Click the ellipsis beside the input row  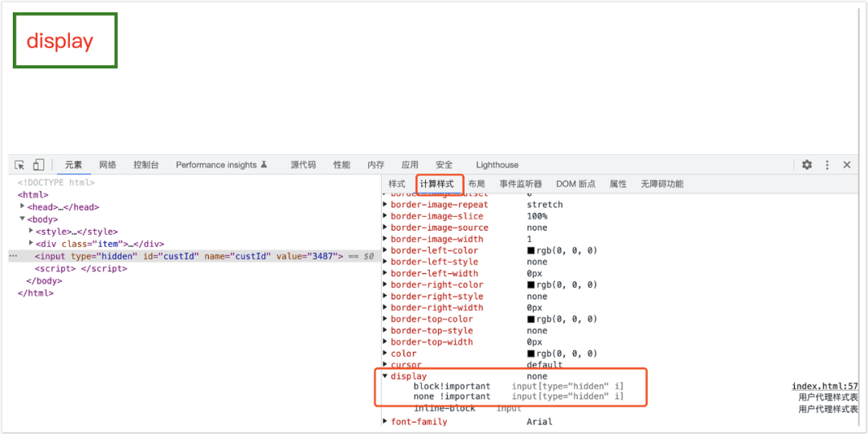(x=14, y=256)
